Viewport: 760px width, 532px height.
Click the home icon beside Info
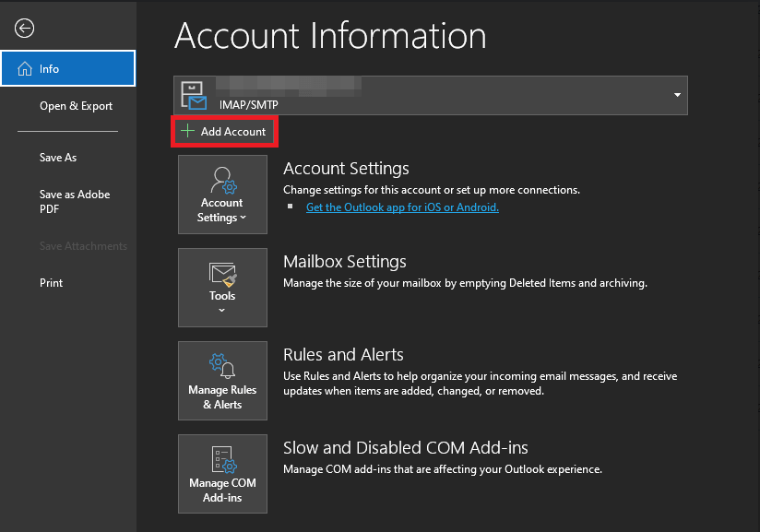click(24, 69)
